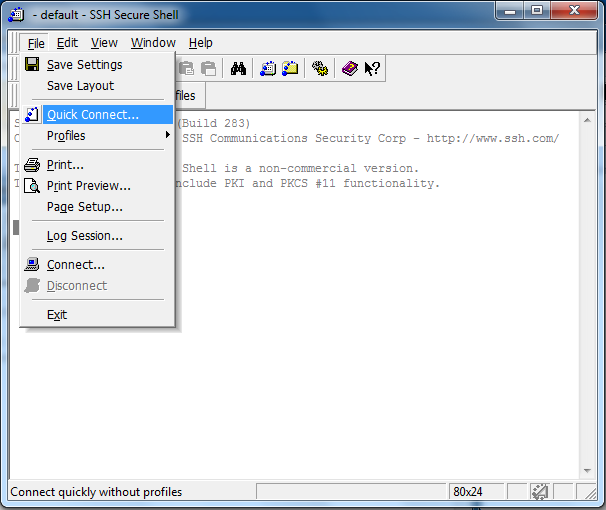
Task: Click the Profiles toolbar button
Action: click(x=190, y=95)
